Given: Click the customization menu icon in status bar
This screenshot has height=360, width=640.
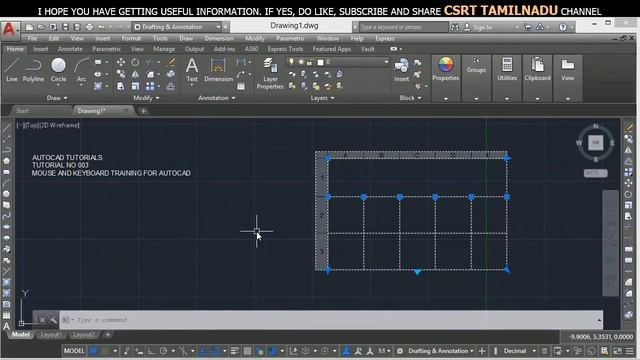Looking at the screenshot, I should coord(630,351).
